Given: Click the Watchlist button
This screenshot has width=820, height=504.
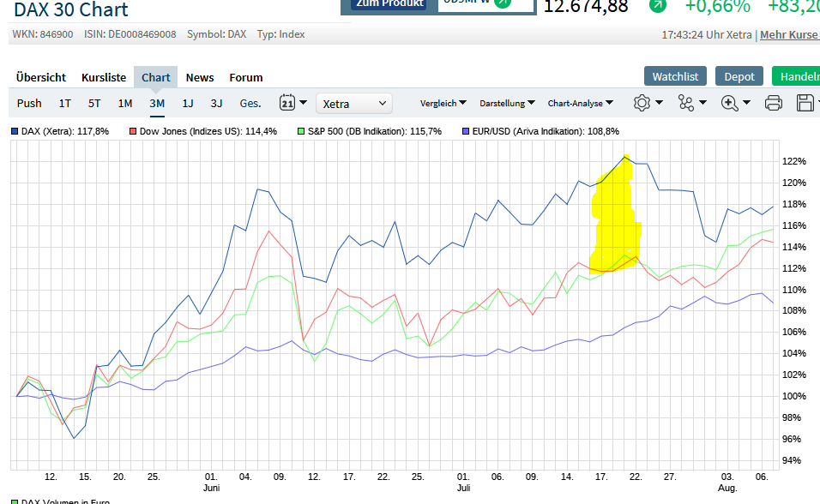Looking at the screenshot, I should tap(675, 76).
